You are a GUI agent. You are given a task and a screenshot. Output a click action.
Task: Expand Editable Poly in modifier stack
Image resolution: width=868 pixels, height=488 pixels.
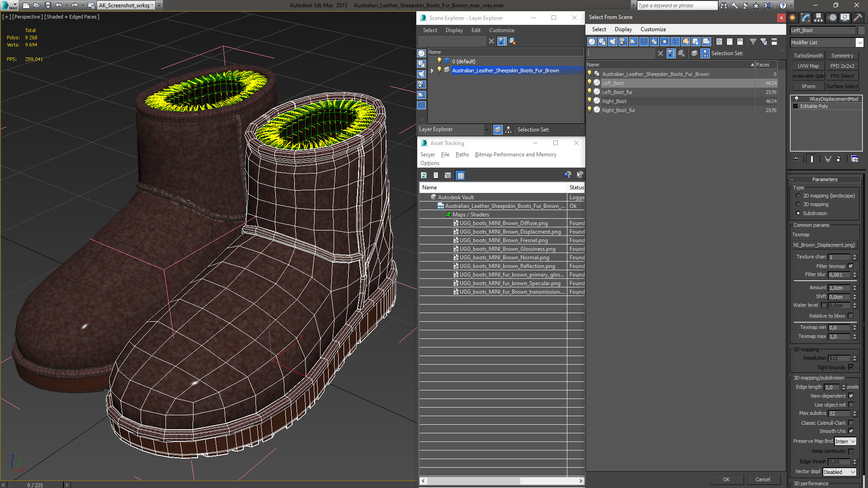click(795, 106)
